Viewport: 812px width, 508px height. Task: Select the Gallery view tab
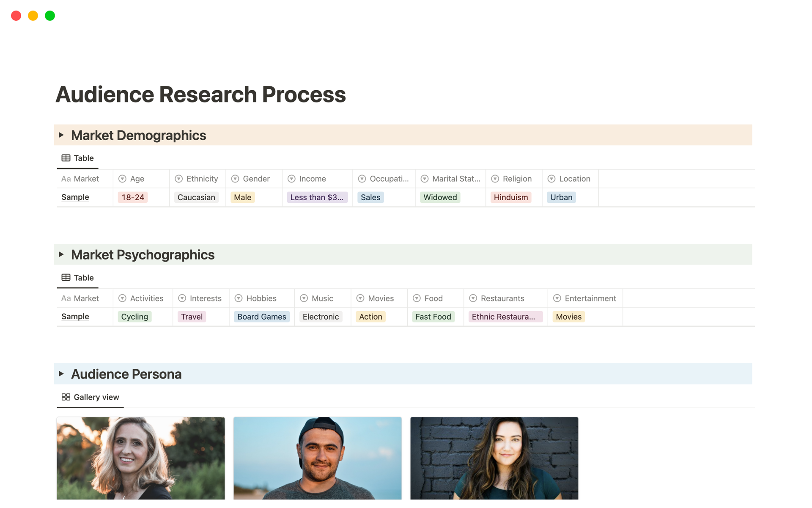96,397
